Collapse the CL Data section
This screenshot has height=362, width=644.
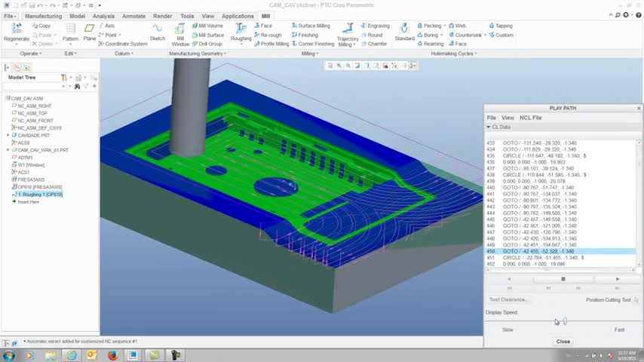488,127
